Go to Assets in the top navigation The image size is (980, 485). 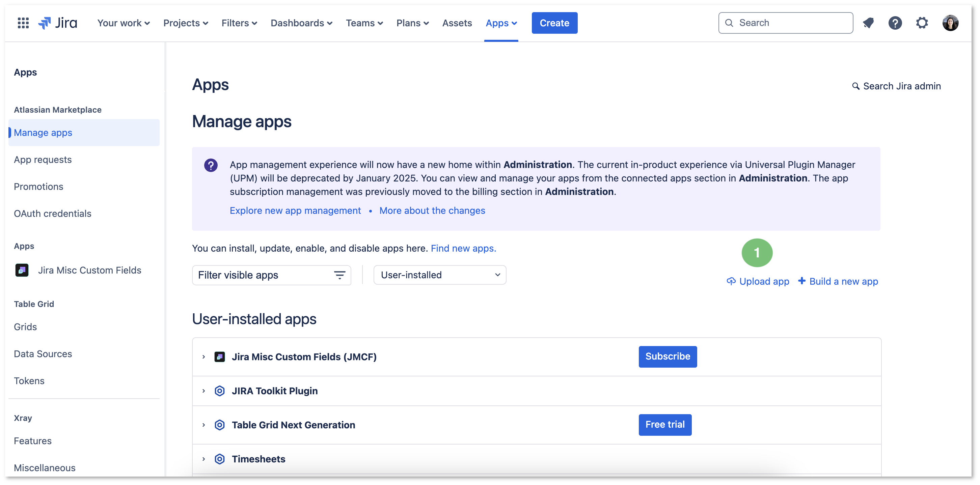tap(457, 23)
